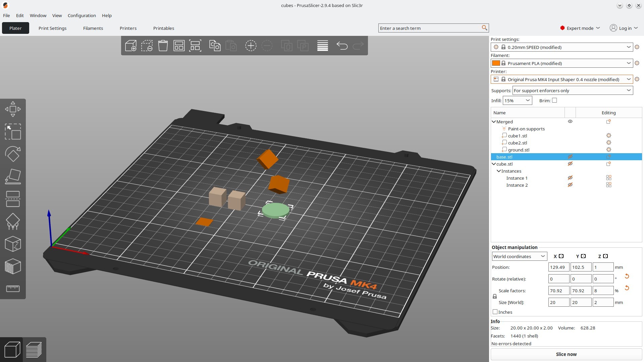Click the Undo arrow icon
644x362 pixels.
point(342,46)
